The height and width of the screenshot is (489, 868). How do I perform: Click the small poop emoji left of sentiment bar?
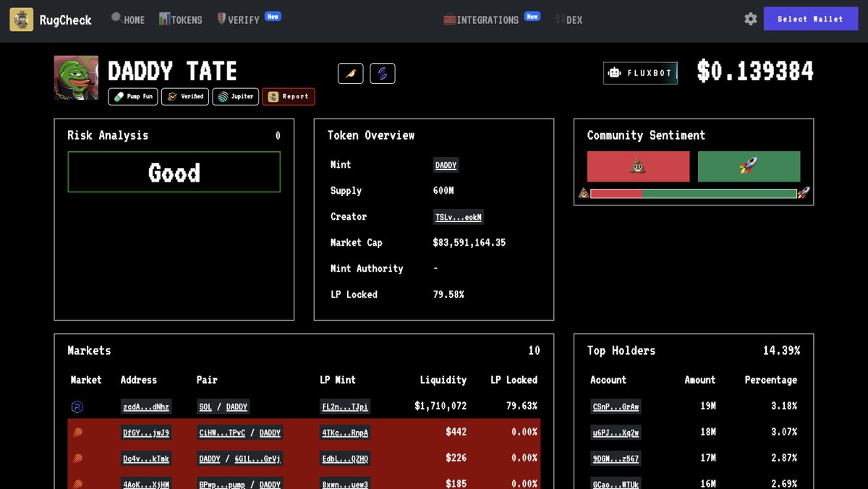pyautogui.click(x=583, y=193)
